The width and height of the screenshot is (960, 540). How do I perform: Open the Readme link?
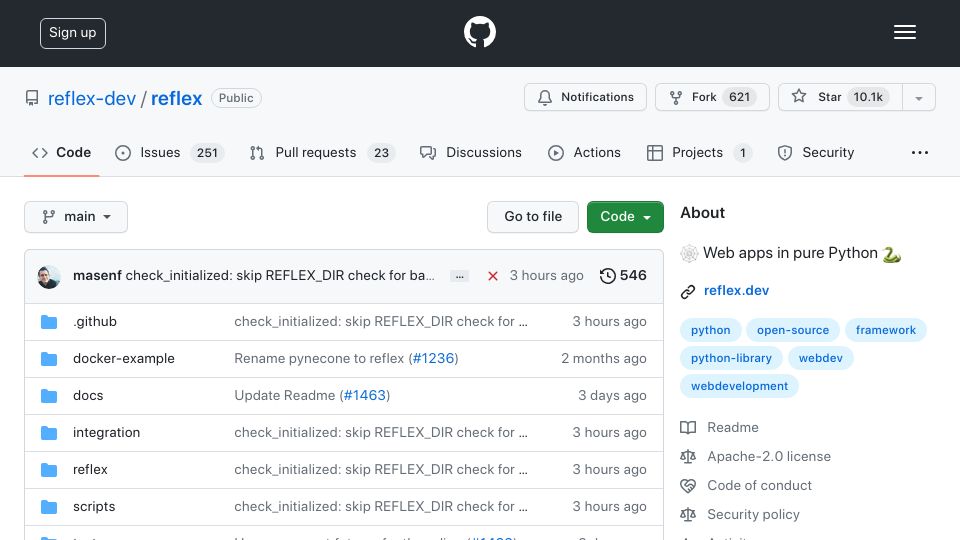coord(732,427)
